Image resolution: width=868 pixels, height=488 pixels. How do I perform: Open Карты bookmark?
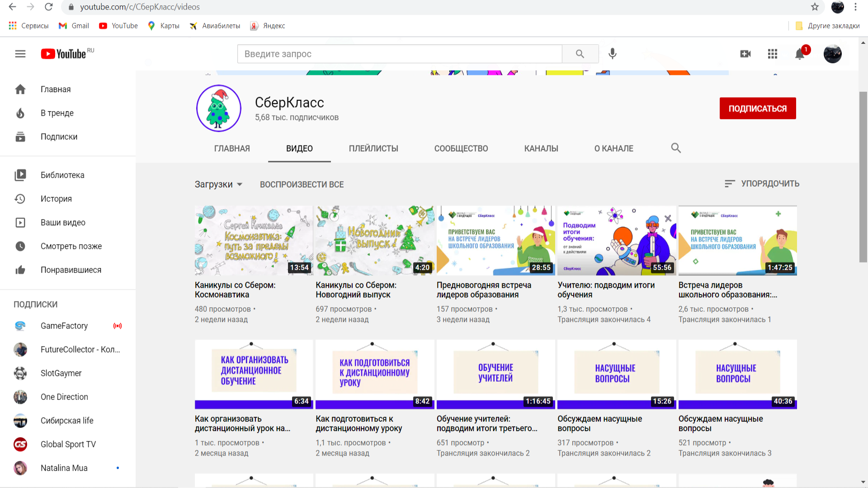coord(164,26)
